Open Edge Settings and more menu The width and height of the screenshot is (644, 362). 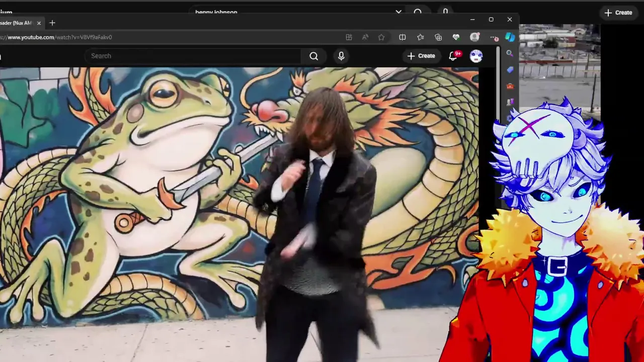coord(494,38)
